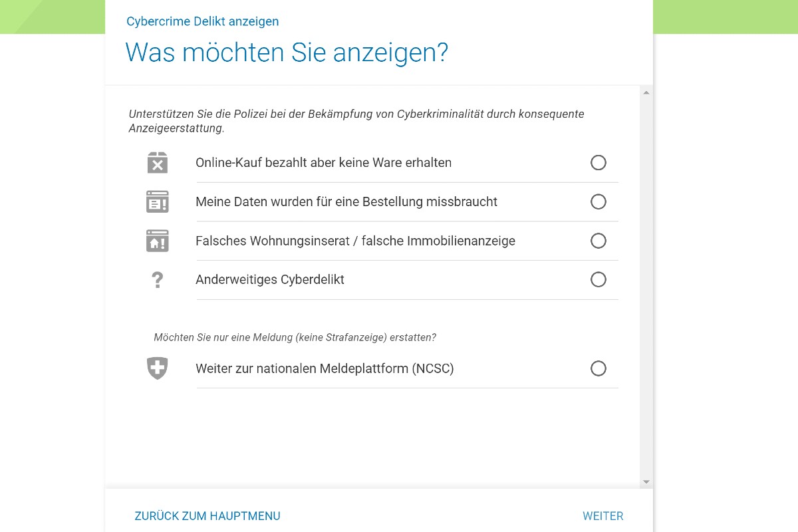Click the order receipt icon beside Meine Daten

[157, 201]
